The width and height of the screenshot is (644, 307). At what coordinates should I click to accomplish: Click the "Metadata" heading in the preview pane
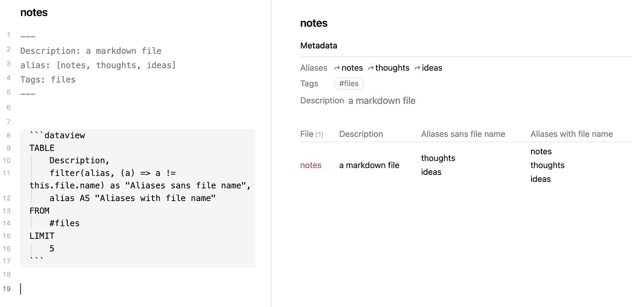click(319, 45)
